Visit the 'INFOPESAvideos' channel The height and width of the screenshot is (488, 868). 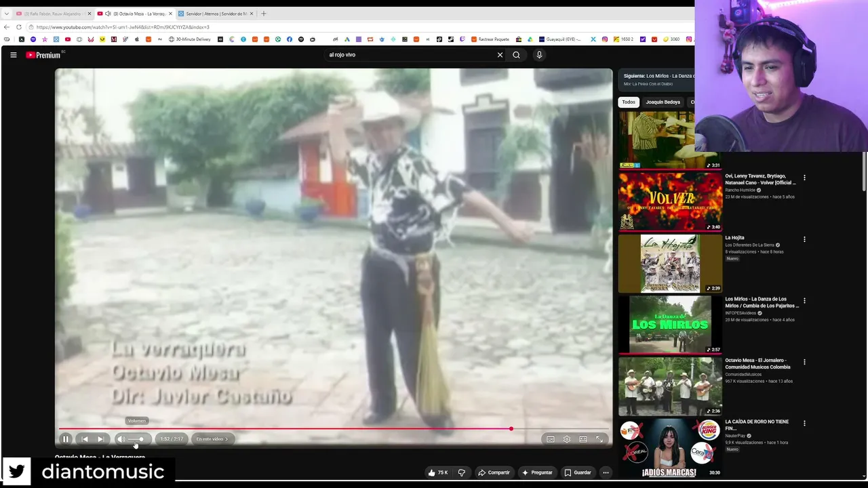741,313
